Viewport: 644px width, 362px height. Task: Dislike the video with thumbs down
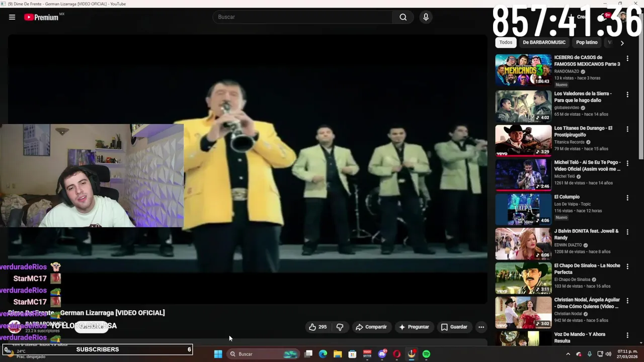click(x=340, y=327)
